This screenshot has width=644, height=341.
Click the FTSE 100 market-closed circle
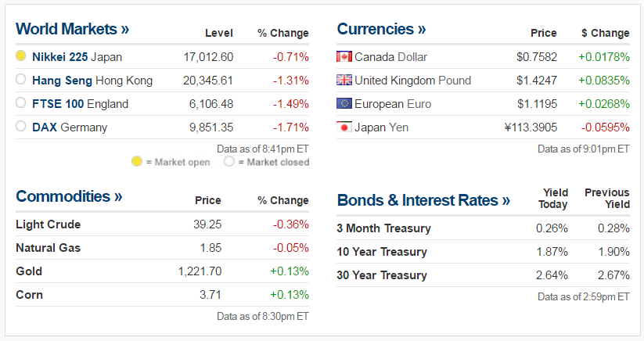pyautogui.click(x=21, y=103)
